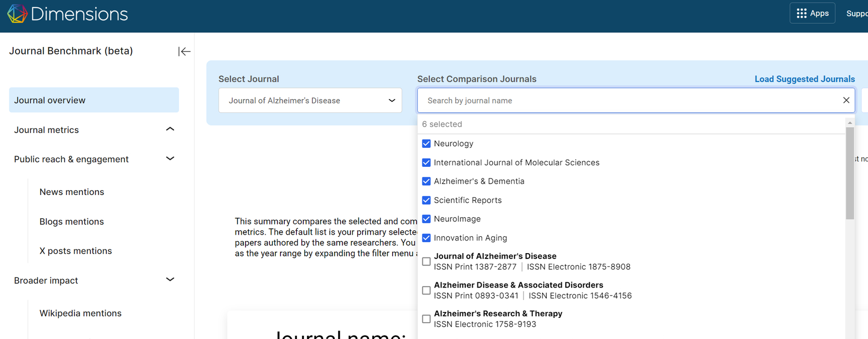Clear the comparison journals search field

(846, 100)
